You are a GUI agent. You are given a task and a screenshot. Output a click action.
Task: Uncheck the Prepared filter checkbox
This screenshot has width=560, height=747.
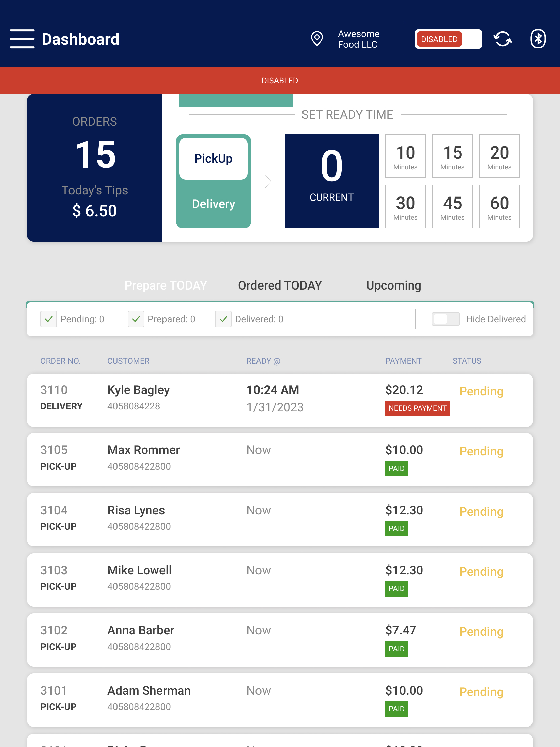point(136,319)
